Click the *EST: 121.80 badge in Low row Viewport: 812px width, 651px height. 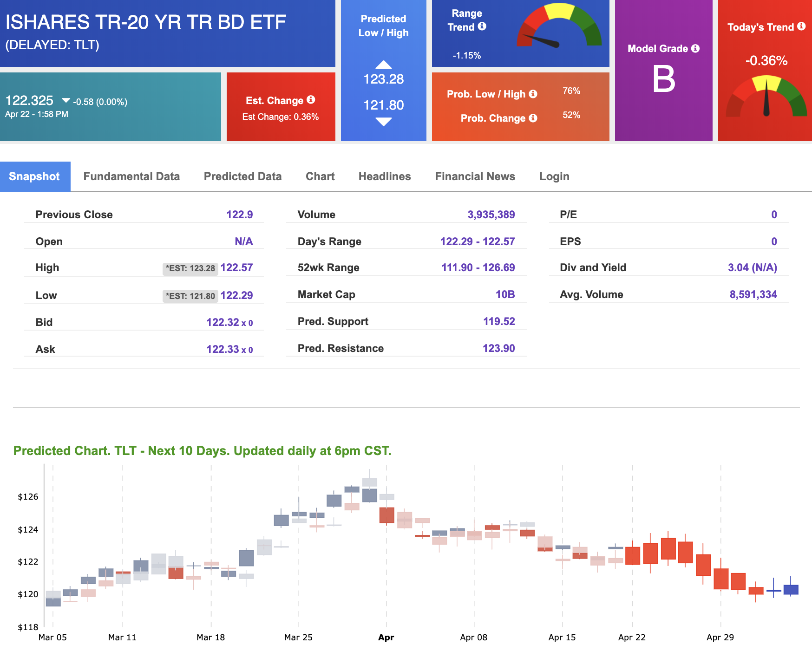coord(190,296)
